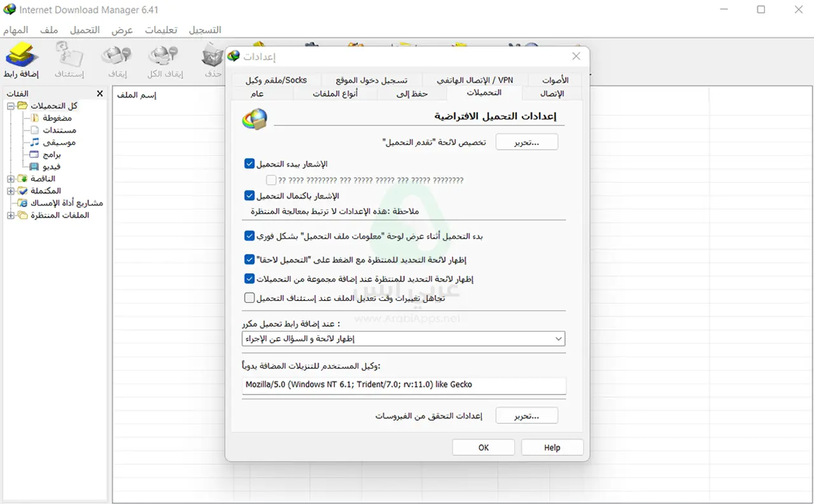The image size is (814, 504).
Task: Select the مضغوطة compressed files category icon
Action: tap(35, 118)
